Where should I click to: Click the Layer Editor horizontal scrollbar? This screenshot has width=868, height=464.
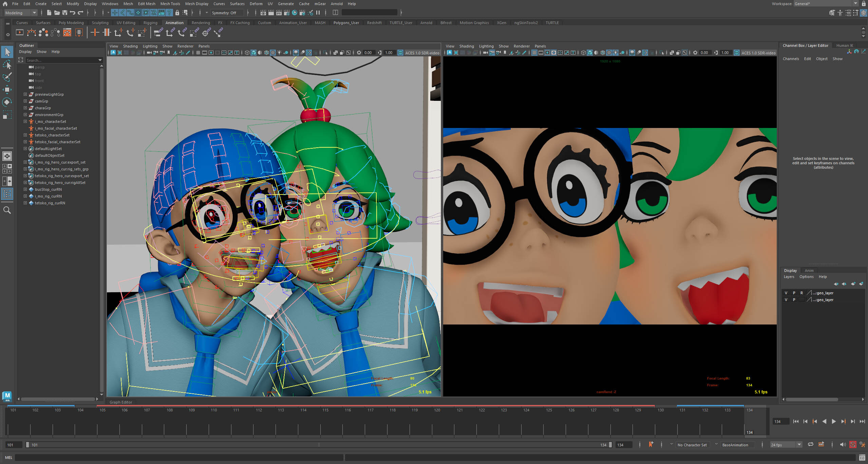812,399
